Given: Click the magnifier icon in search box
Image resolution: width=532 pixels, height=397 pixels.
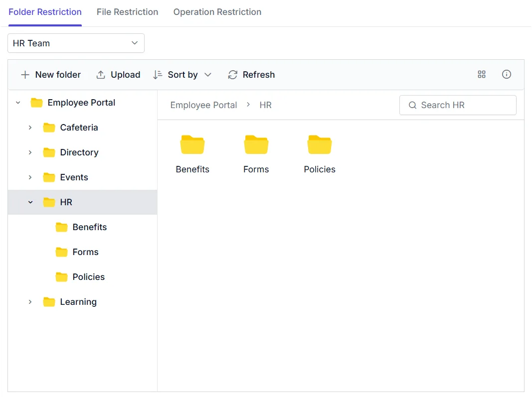Looking at the screenshot, I should click(x=412, y=105).
